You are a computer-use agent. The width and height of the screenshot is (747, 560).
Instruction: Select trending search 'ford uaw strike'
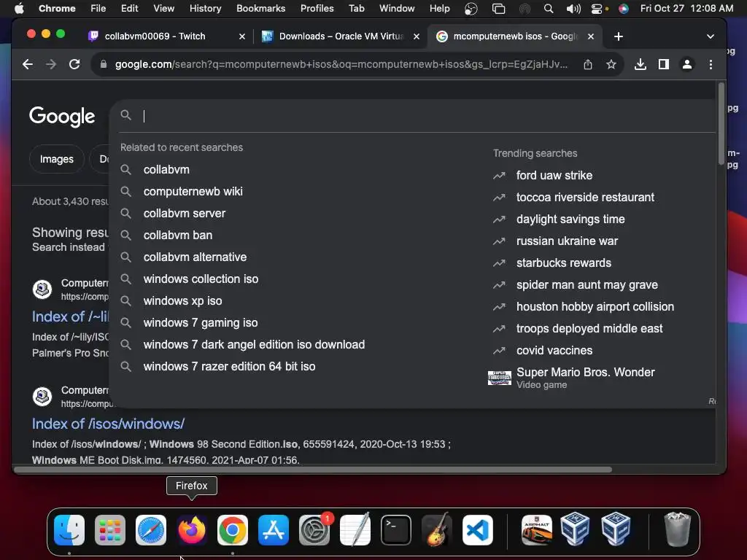point(554,175)
